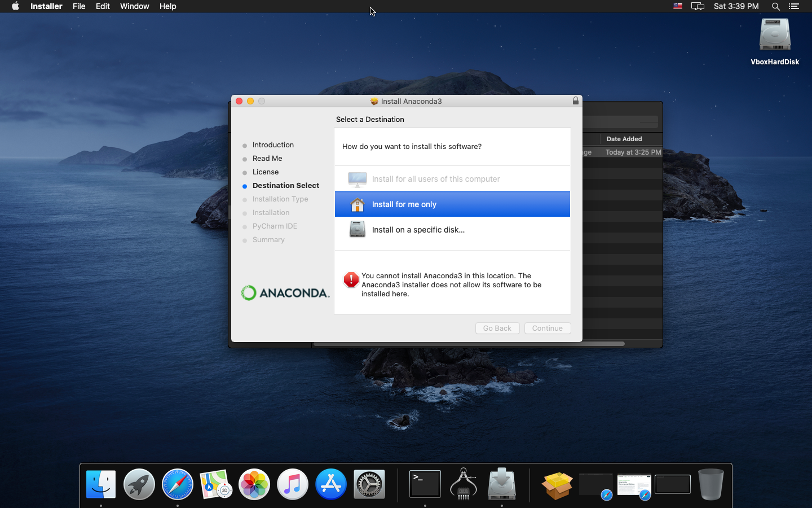Click the Installation step in sidebar
The image size is (812, 508).
point(271,213)
